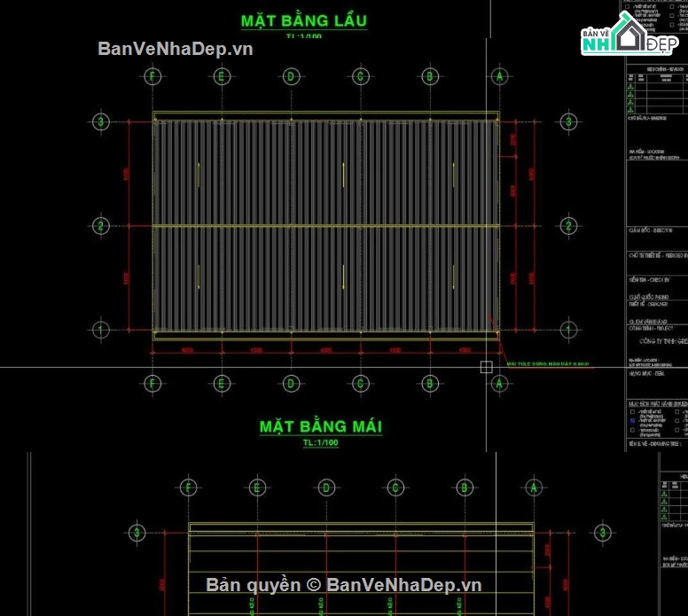
Task: Click the 4000 dimension between axes B and A
Action: [465, 350]
